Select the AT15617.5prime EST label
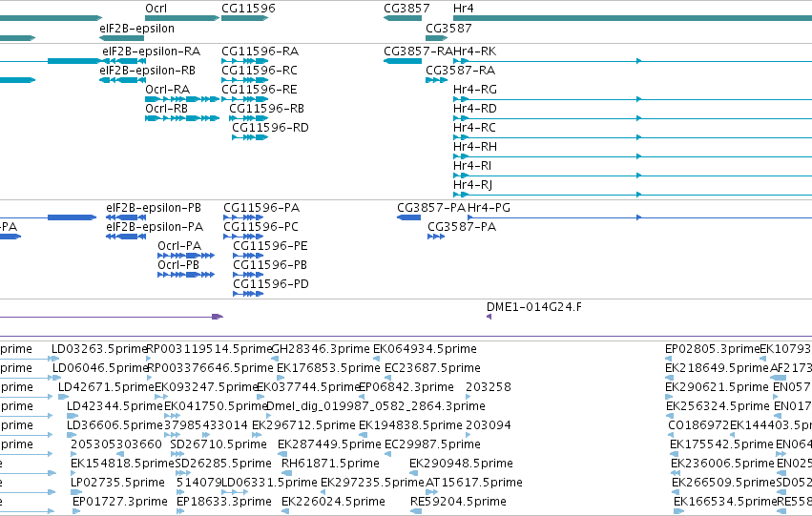Viewport: 812px width, 516px height. tap(474, 483)
